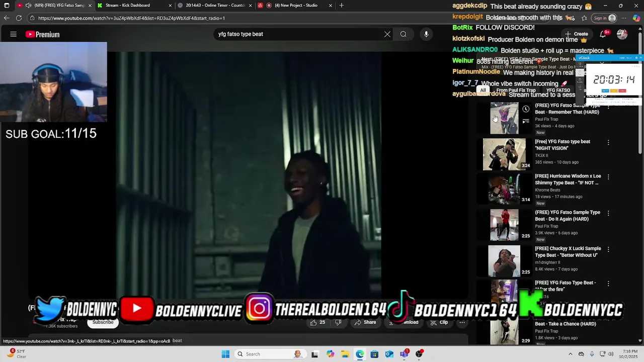The image size is (644, 362).
Task: View site information icon in address bar
Action: coord(32,18)
